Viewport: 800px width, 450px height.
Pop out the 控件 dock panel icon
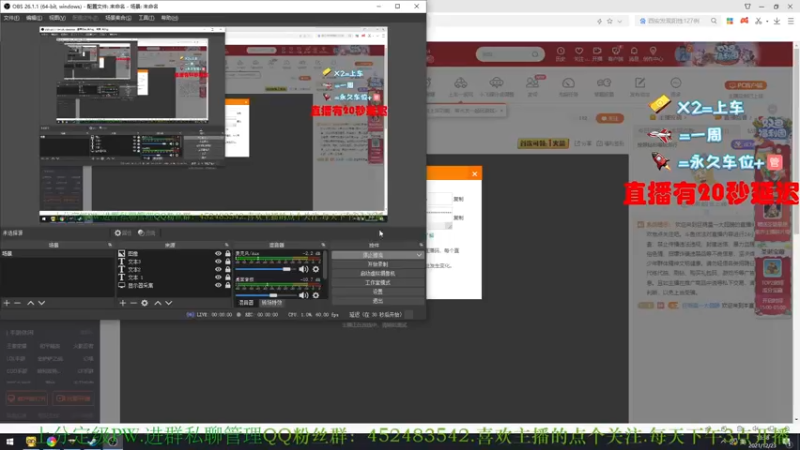point(421,245)
